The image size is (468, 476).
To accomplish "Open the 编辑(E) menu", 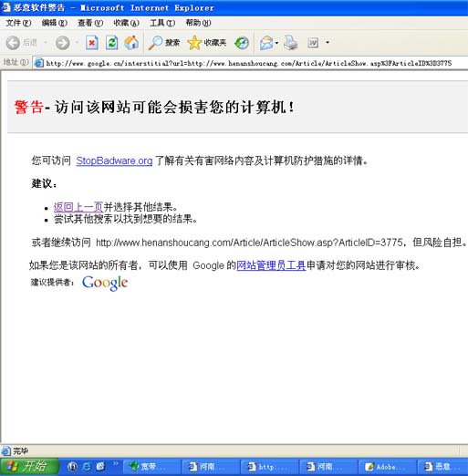I will pos(55,23).
